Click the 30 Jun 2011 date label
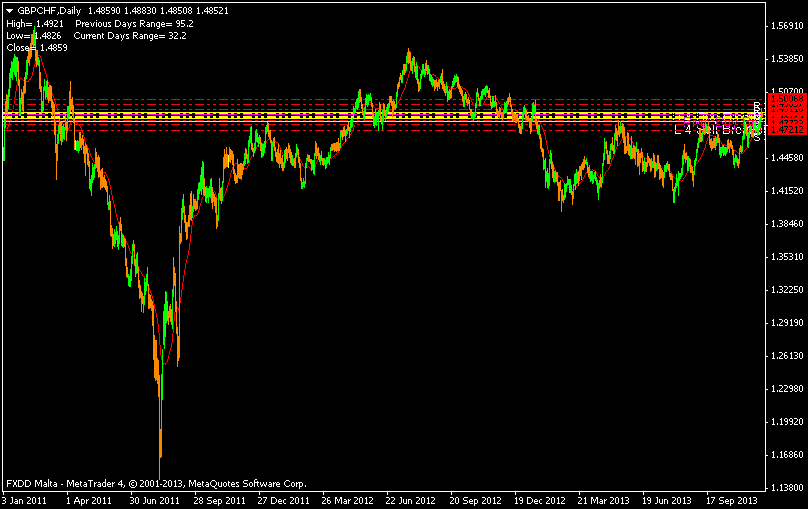The image size is (808, 509). (x=156, y=497)
